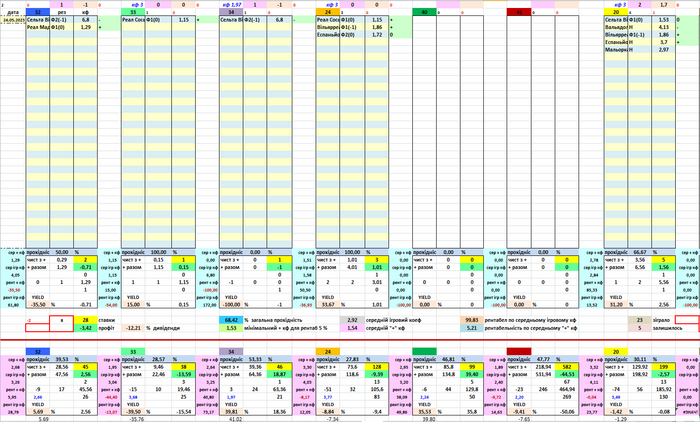Select the green profit cell -3,42

[x=85, y=328]
